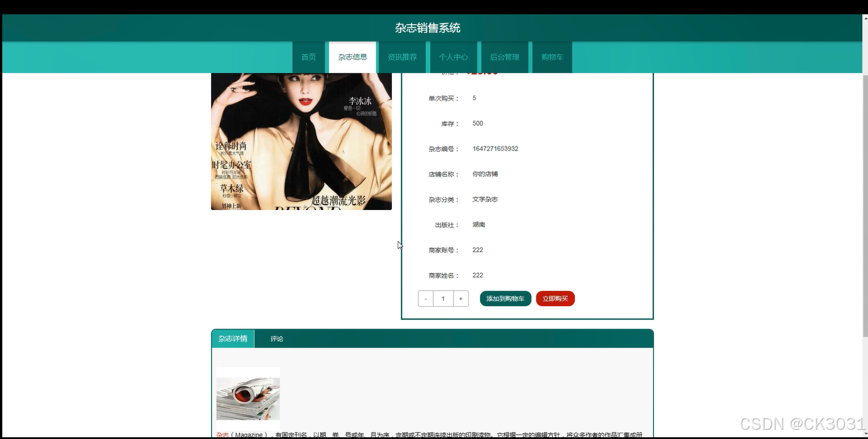Select the 杂志编号 value 1647271653932
This screenshot has width=868, height=439.
496,149
